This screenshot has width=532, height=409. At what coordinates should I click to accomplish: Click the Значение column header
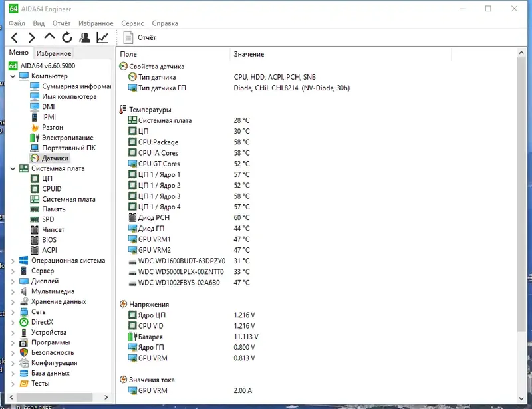[x=340, y=54]
